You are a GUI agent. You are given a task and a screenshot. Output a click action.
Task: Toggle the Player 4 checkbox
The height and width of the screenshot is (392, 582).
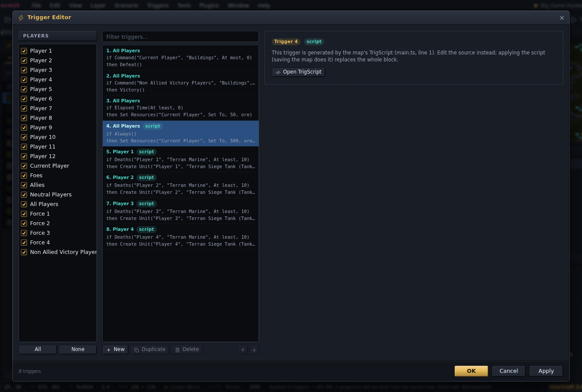(x=24, y=80)
